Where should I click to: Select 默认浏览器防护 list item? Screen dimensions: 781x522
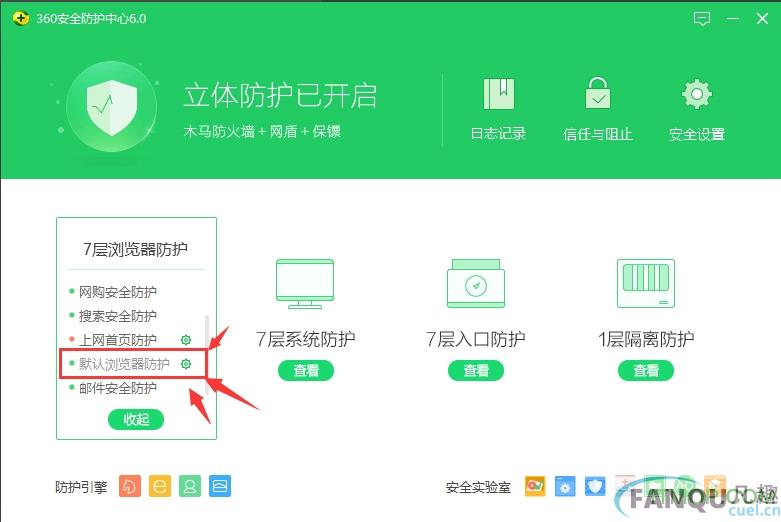coord(124,364)
